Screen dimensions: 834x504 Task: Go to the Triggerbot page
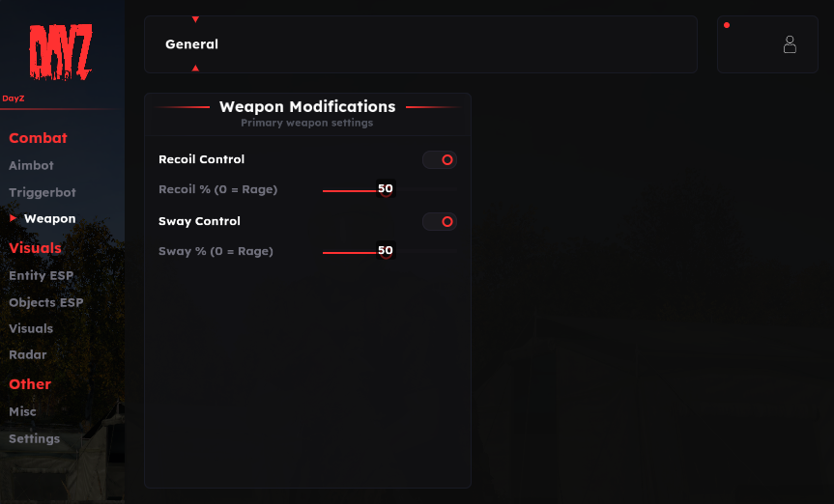[43, 192]
